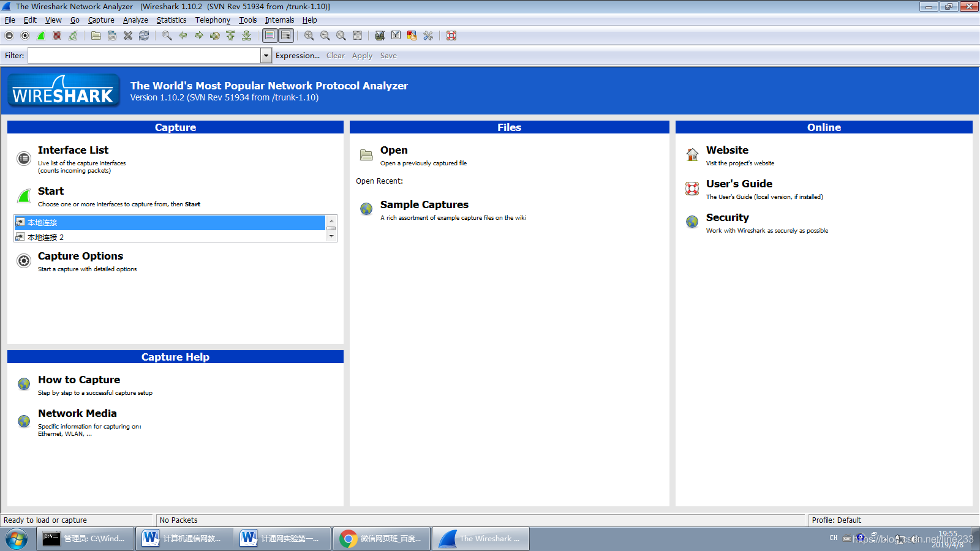Open capture options from toolbar icon
Image resolution: width=980 pixels, height=551 pixels.
click(25, 36)
